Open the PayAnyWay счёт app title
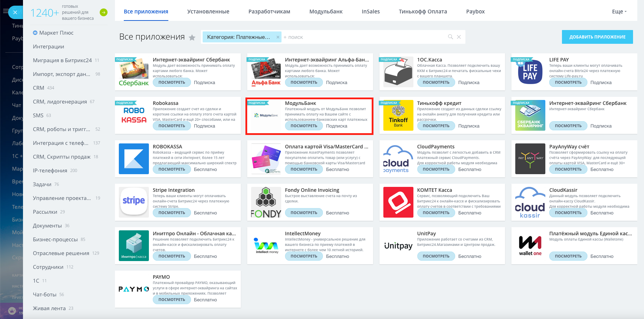Viewport: 644px width, 319px height. coord(569,147)
